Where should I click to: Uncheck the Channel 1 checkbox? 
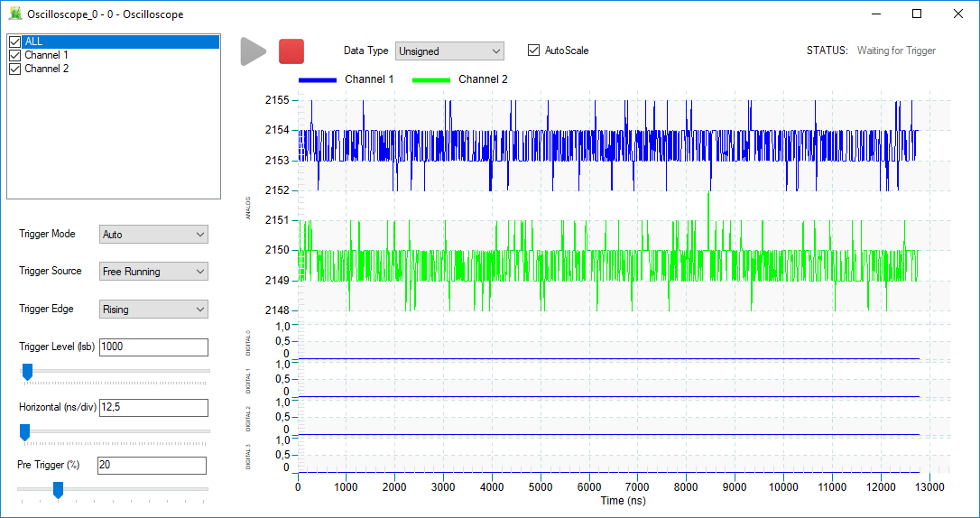[15, 55]
